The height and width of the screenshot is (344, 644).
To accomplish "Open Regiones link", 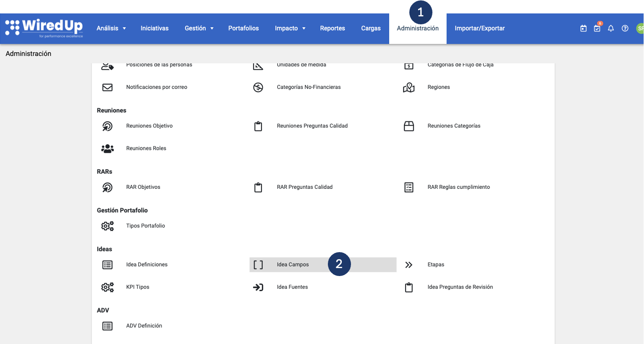I will pyautogui.click(x=439, y=87).
